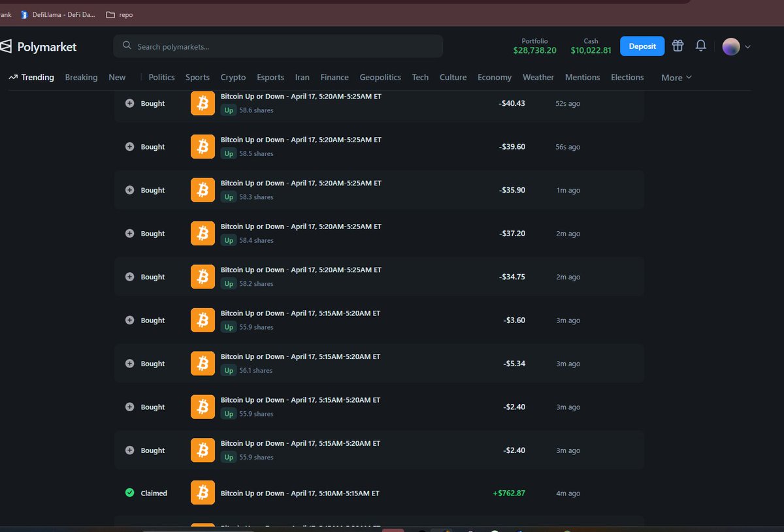This screenshot has width=784, height=532.
Task: Click the plus icon in the -$37.20 Bought row
Action: [x=129, y=234]
